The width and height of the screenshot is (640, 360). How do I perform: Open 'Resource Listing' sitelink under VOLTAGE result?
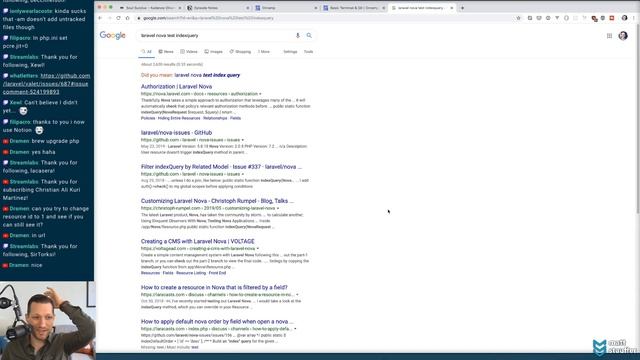pos(191,273)
